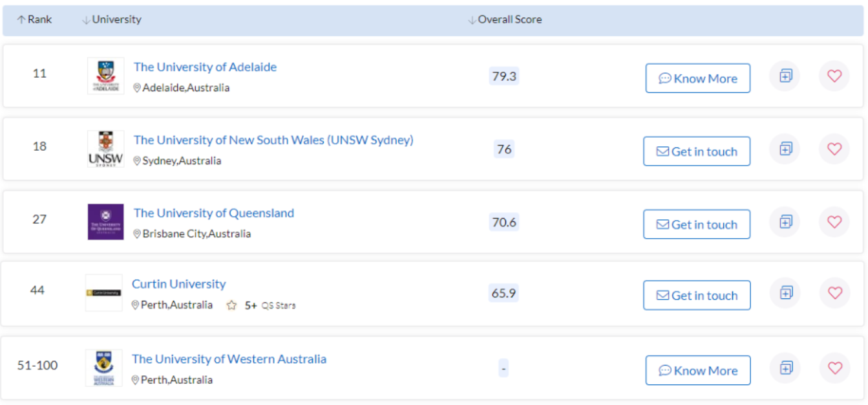Compare icon for University of Western Australia
The height and width of the screenshot is (405, 868).
785,368
